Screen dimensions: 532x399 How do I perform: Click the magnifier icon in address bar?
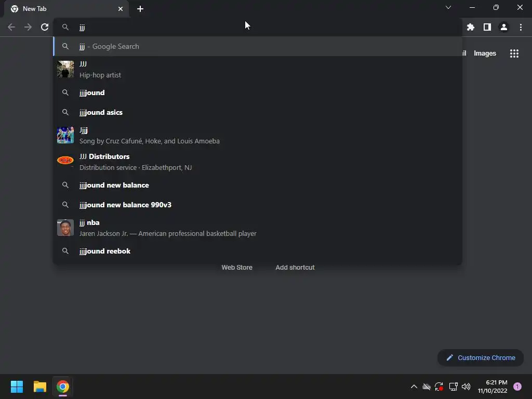pos(65,27)
